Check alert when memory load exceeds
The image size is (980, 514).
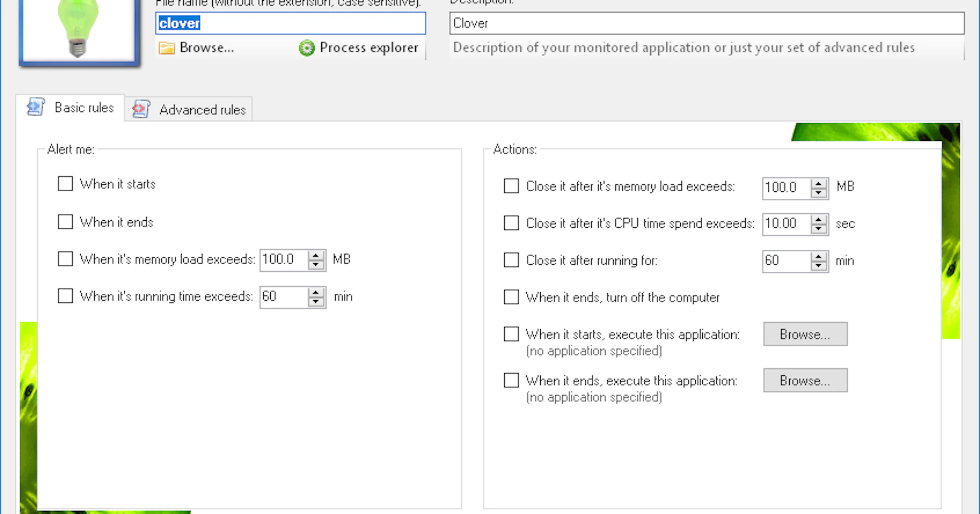tap(65, 259)
